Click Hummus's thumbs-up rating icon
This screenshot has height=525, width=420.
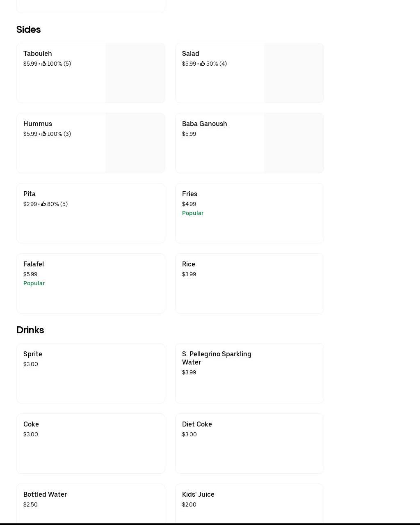[44, 134]
